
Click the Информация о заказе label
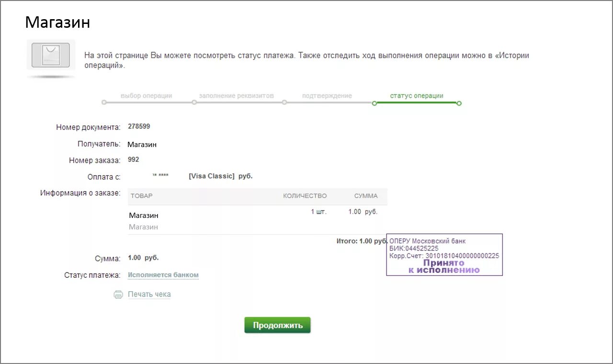coord(80,193)
